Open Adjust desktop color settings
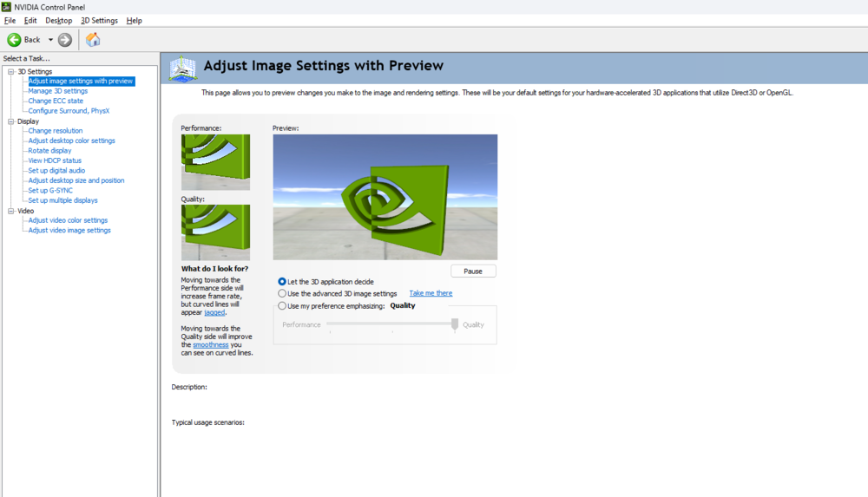 point(72,141)
